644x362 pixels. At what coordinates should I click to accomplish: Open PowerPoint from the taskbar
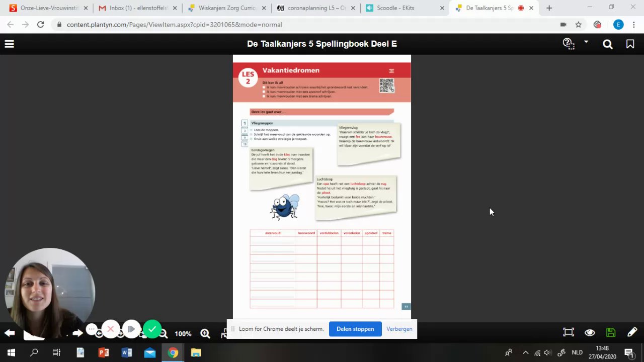pos(104,352)
